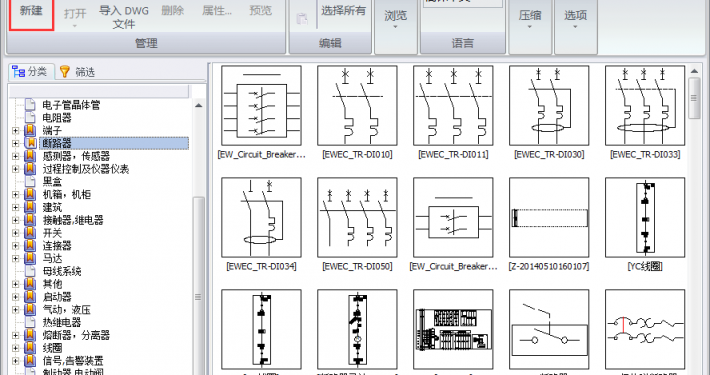The image size is (710, 375).
Task: Select the EWEC_TR-DI033 symbol thumbnail
Action: tap(645, 106)
